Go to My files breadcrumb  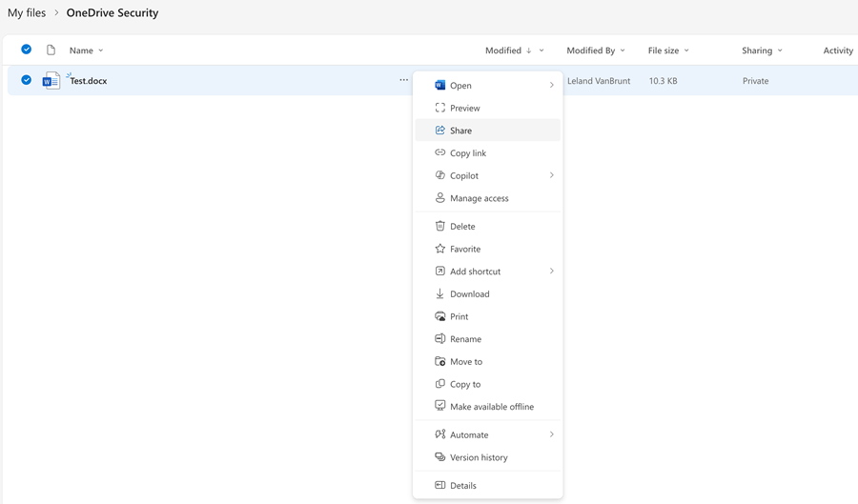pos(27,12)
